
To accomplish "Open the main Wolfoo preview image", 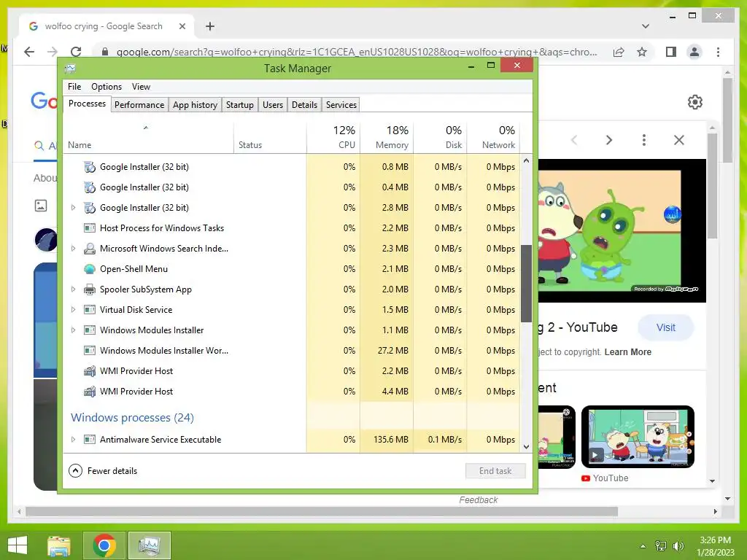I will 622,230.
